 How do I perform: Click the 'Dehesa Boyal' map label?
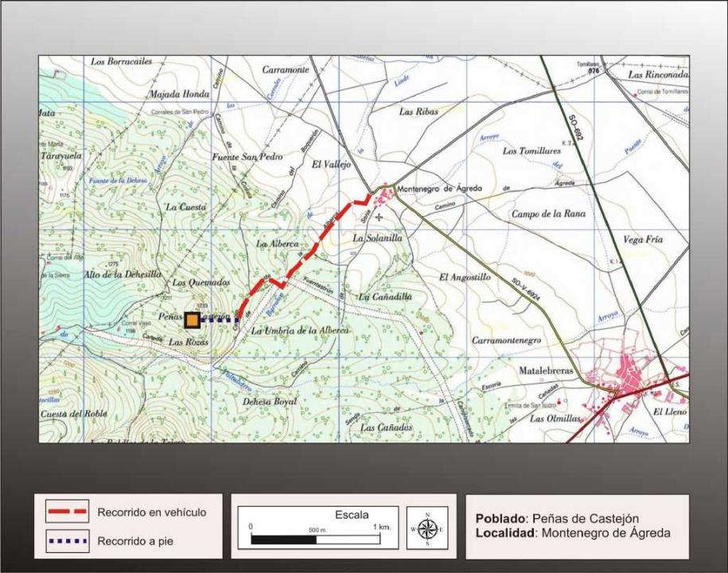coord(269,401)
